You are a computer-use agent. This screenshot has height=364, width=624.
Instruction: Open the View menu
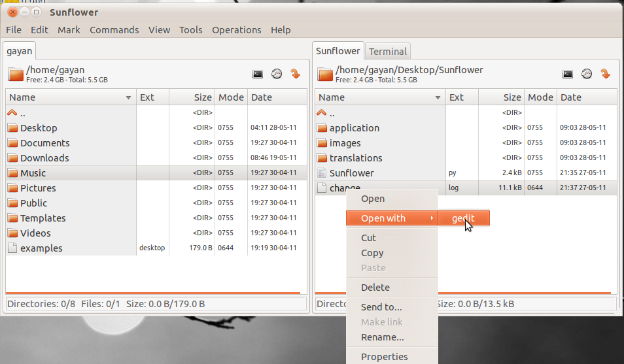pyautogui.click(x=159, y=30)
